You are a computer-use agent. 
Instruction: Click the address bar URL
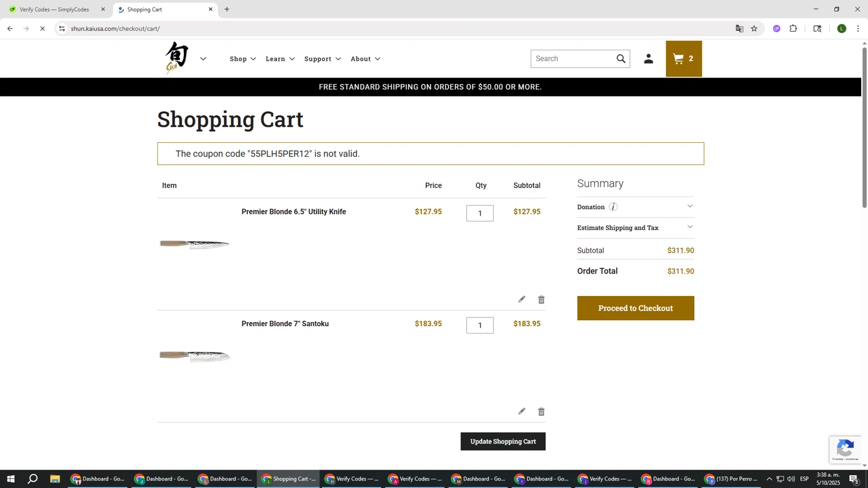(x=115, y=28)
